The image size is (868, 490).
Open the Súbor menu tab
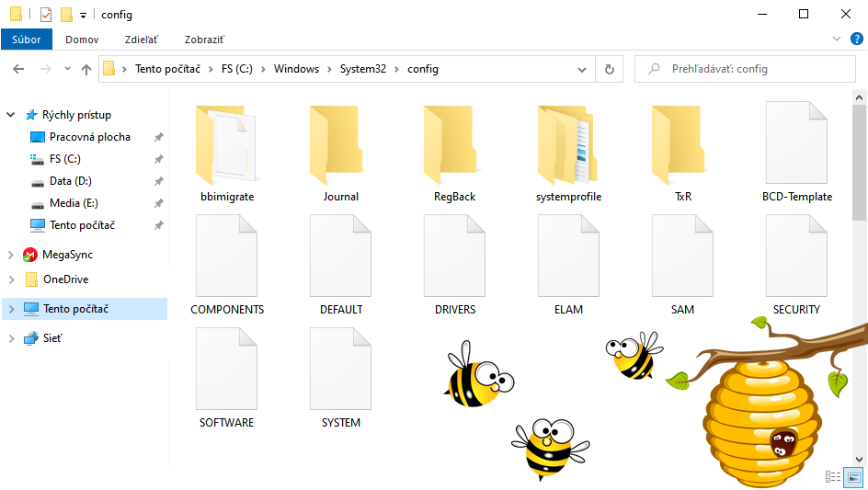tap(27, 40)
